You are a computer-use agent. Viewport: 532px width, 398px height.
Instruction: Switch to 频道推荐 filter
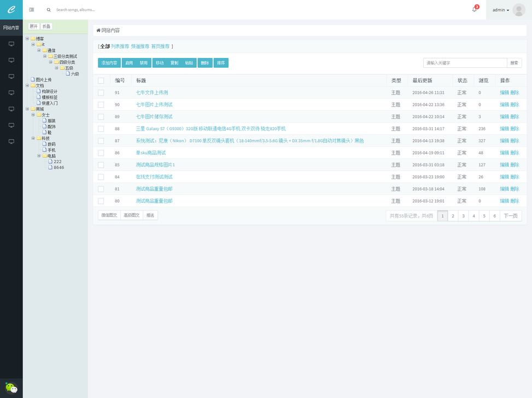pyautogui.click(x=140, y=46)
